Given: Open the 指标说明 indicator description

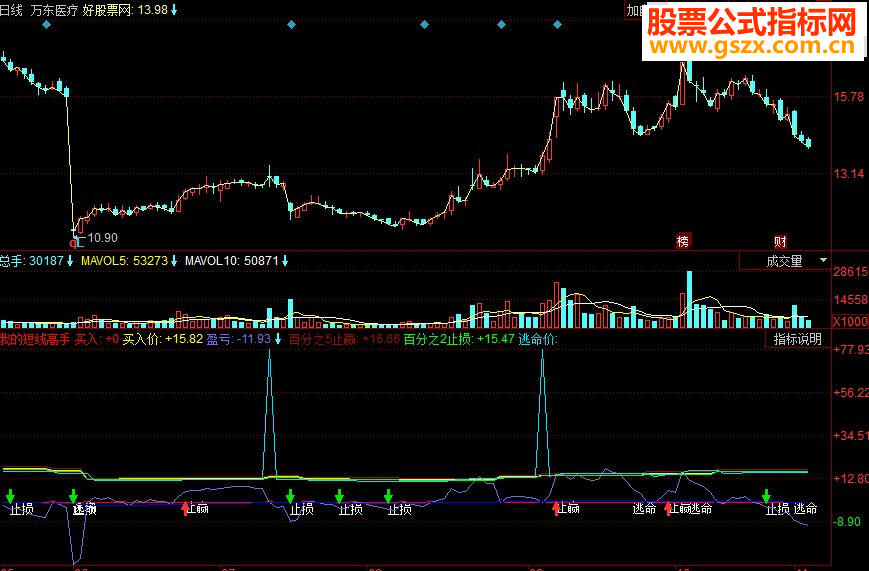Looking at the screenshot, I should [797, 339].
